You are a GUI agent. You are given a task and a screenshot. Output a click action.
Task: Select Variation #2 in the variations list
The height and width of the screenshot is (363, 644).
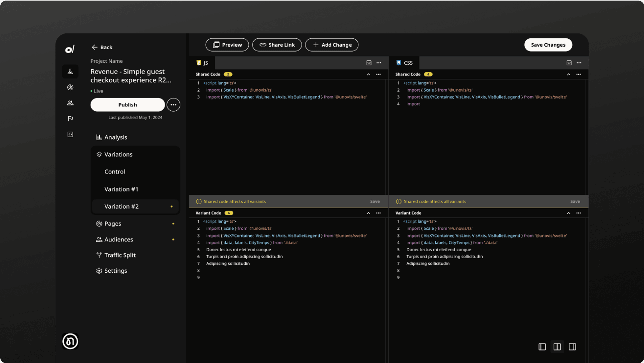[x=121, y=206]
